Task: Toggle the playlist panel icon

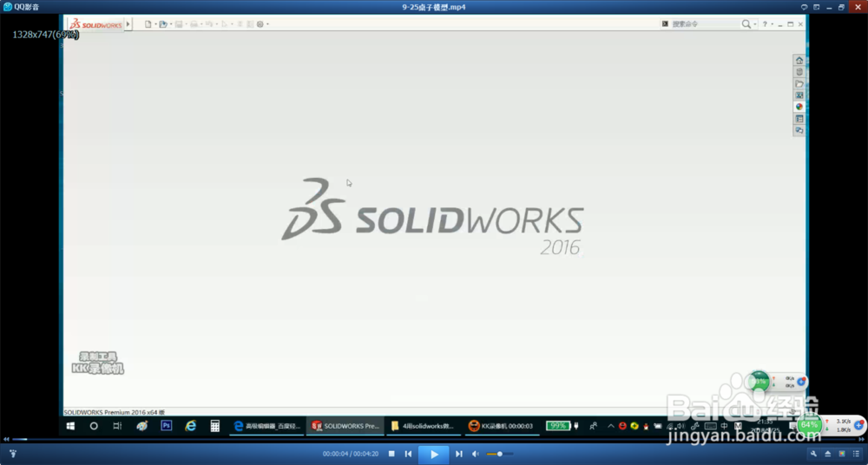Action: click(x=856, y=454)
